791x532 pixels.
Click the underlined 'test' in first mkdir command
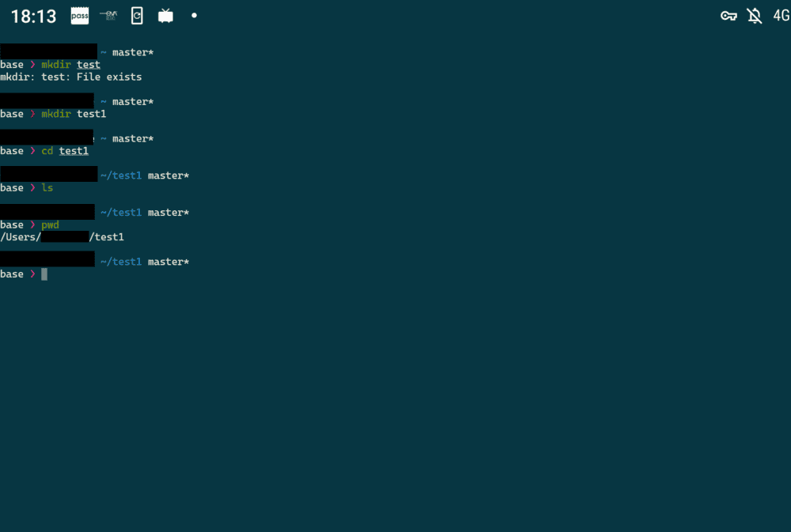click(x=89, y=65)
